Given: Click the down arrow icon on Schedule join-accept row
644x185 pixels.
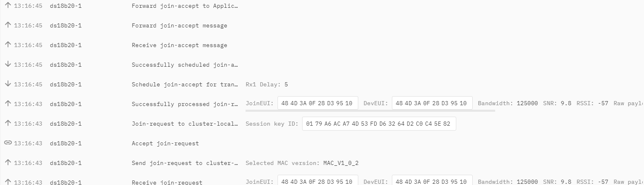Looking at the screenshot, I should click(8, 84).
